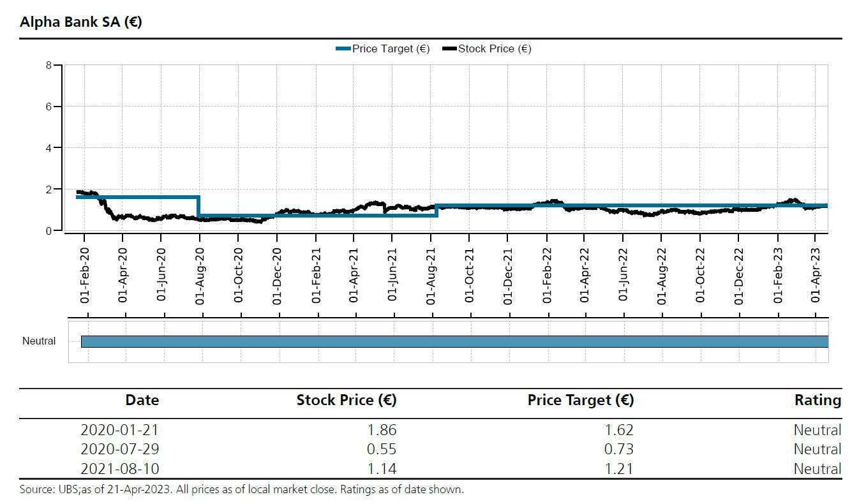This screenshot has height=504, width=866.
Task: Click the Price Target (€) table header
Action: pos(581,401)
